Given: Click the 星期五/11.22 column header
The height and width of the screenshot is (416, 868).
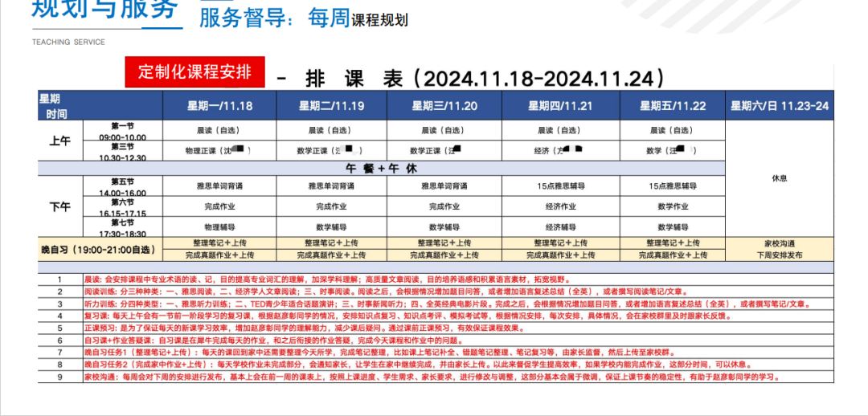Looking at the screenshot, I should [672, 106].
